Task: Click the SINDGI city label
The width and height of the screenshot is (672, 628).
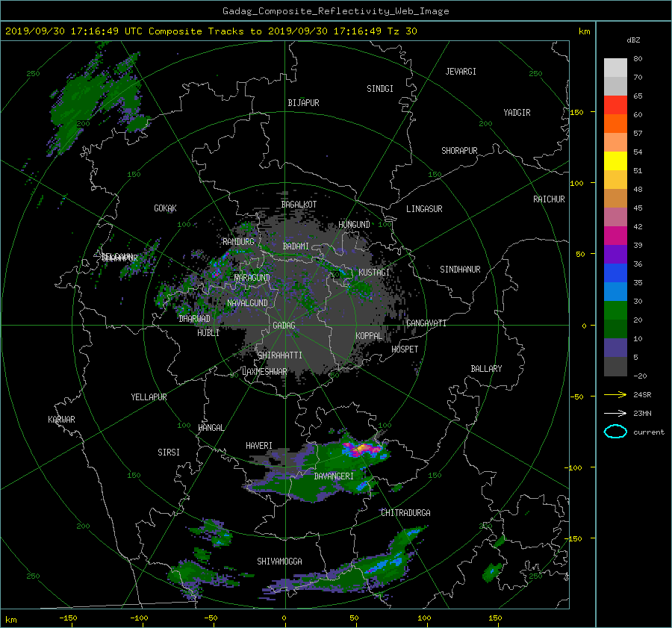Action: pos(380,89)
